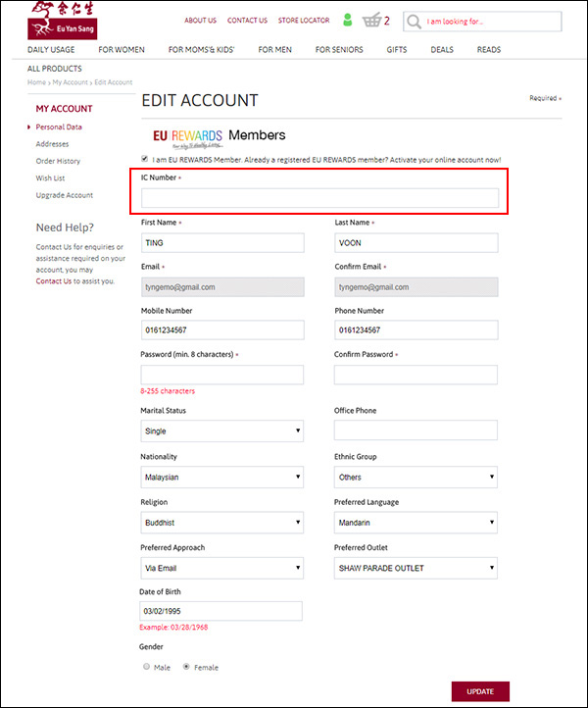Open the FOR MEN menu
Image resolution: width=588 pixels, height=708 pixels.
(x=274, y=50)
